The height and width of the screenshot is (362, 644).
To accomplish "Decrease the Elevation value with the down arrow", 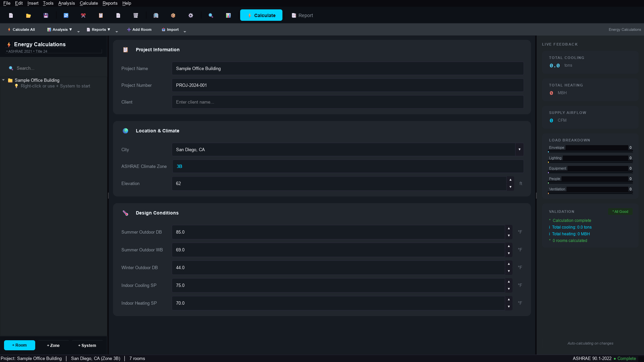I will pos(511,187).
